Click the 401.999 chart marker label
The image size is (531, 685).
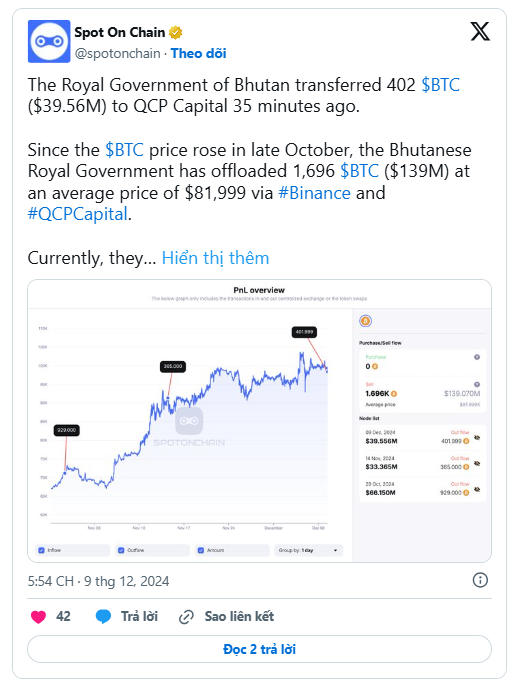304,332
